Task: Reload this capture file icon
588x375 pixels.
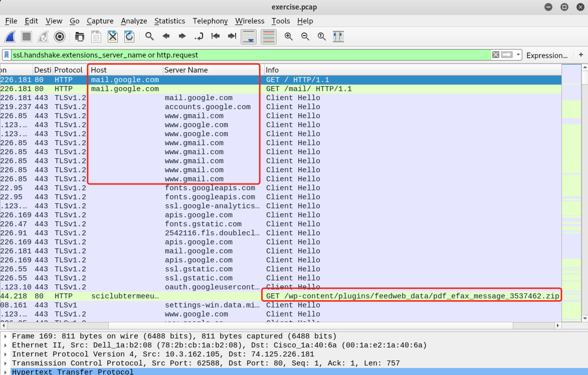Action: (x=129, y=37)
